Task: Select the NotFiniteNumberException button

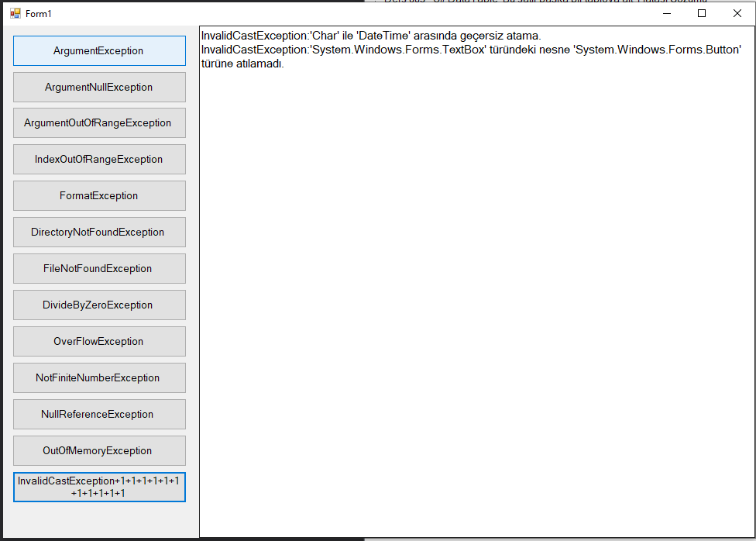Action: tap(99, 377)
